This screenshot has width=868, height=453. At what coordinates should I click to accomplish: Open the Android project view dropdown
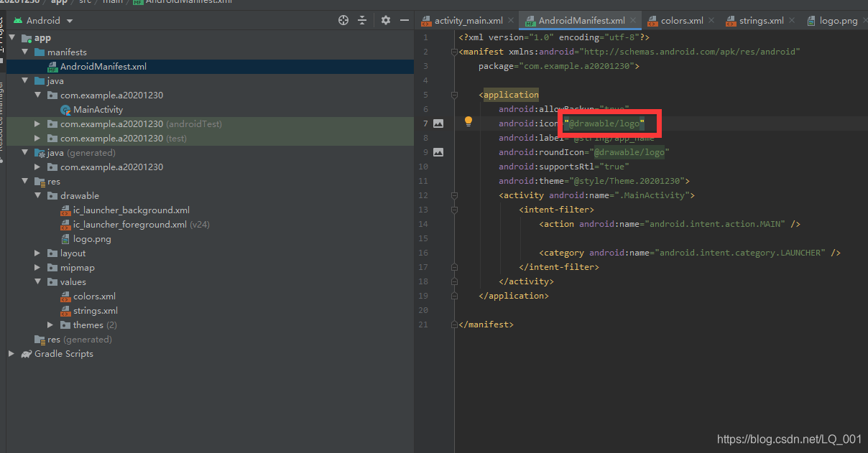coord(43,21)
